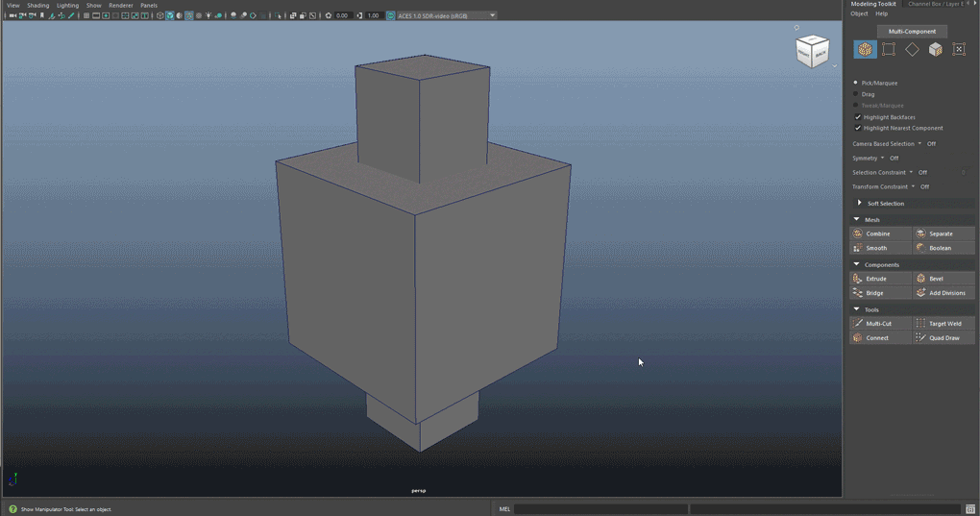This screenshot has height=516, width=980.
Task: Click the grease pencil toolbar icon
Action: coord(71,15)
